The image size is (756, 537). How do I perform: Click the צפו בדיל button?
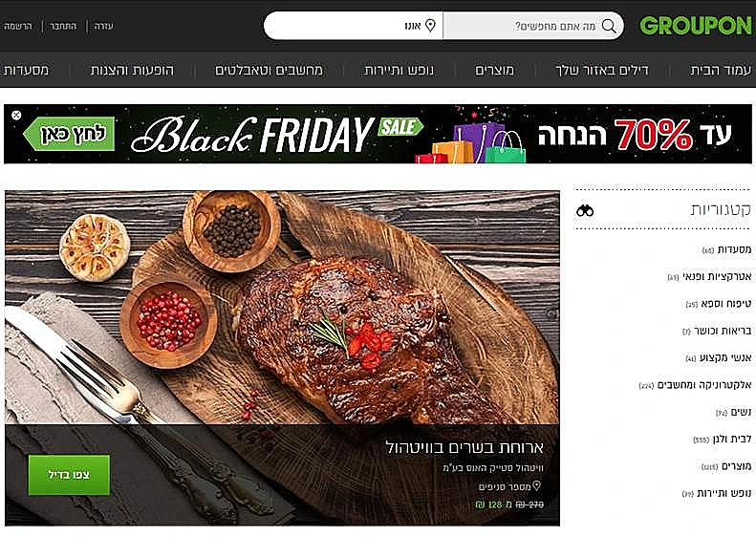click(69, 475)
